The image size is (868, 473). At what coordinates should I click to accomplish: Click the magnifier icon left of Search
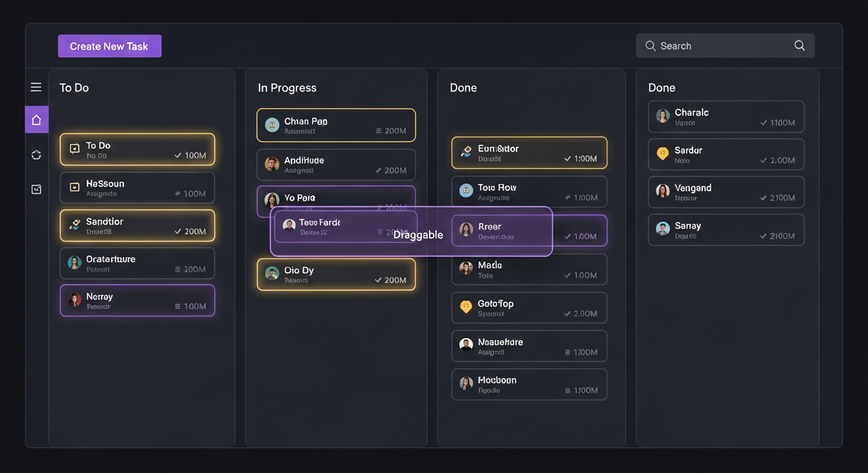click(x=650, y=46)
